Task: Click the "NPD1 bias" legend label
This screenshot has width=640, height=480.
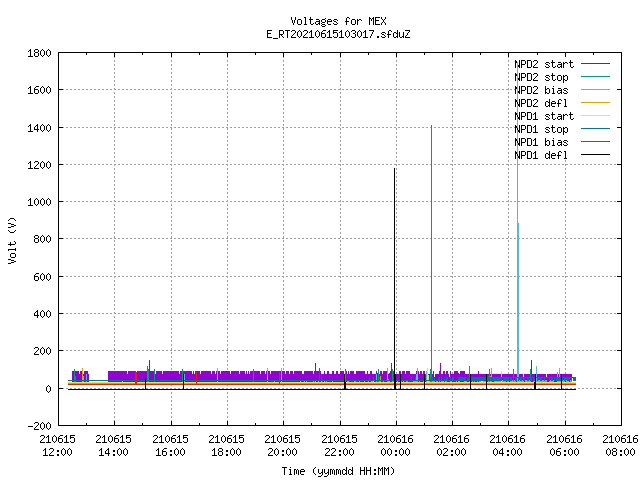Action: pos(541,142)
